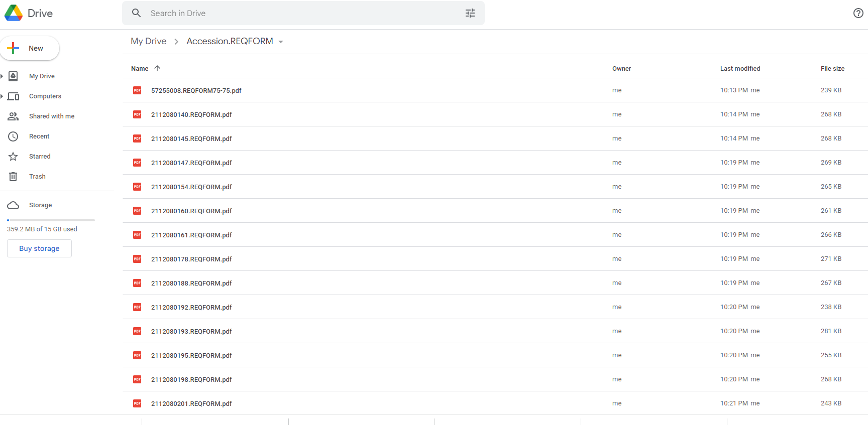Screen dimensions: 868x425
Task: Open the help question mark icon
Action: point(858,13)
